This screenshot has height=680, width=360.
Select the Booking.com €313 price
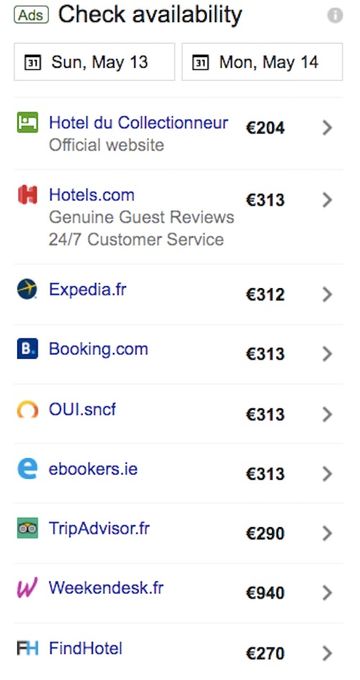point(265,354)
